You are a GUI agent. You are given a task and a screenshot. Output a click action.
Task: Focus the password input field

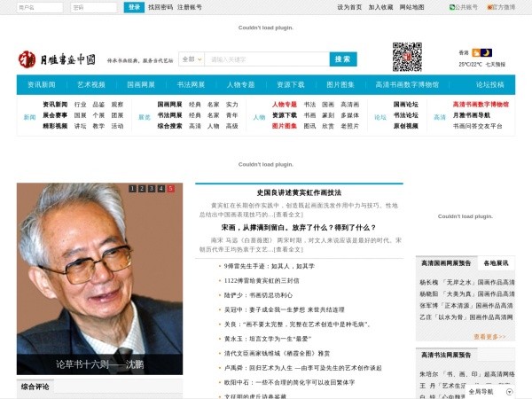[94, 7]
